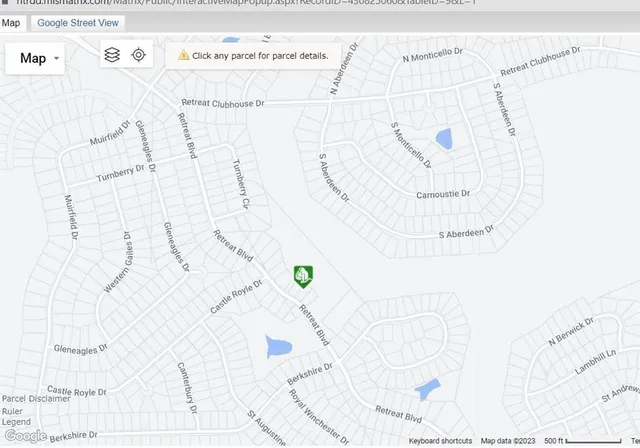
Task: Click the Map data ©2023 attribution text
Action: pos(508,441)
